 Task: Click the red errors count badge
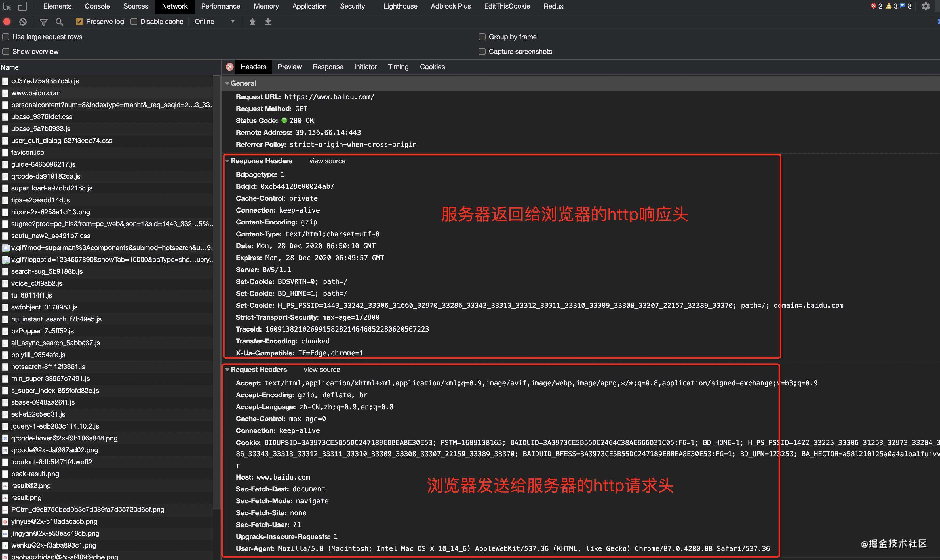tap(876, 6)
